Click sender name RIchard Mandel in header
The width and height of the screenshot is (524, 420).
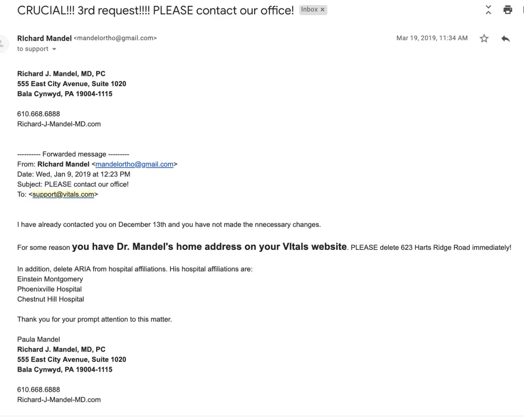(x=45, y=38)
